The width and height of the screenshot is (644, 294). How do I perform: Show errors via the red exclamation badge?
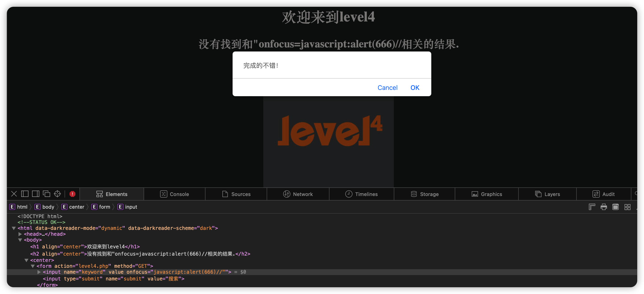(72, 194)
